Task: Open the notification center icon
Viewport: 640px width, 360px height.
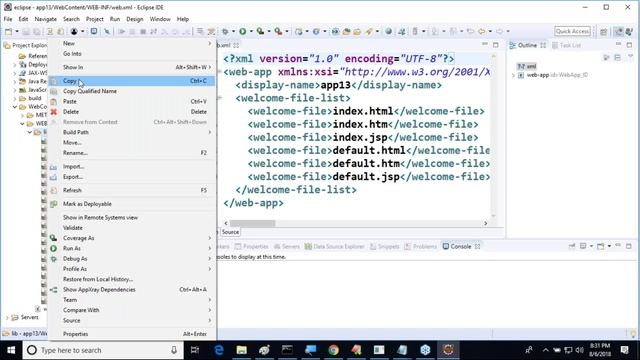Action: tap(624, 350)
